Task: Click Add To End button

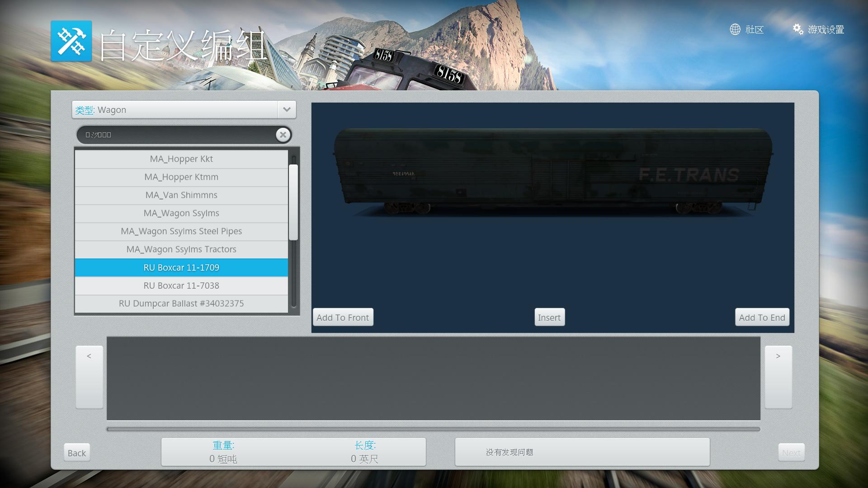Action: point(762,317)
